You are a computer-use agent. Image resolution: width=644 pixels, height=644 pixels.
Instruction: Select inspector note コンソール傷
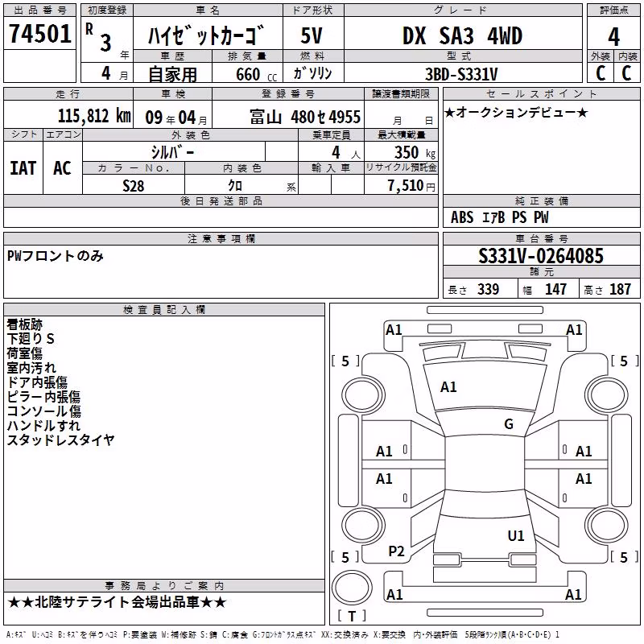tap(43, 411)
